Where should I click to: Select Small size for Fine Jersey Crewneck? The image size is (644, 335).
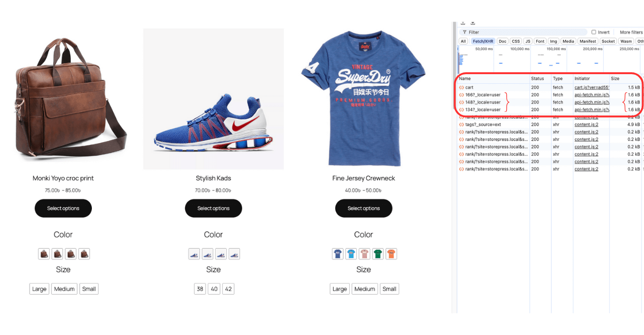(x=389, y=289)
